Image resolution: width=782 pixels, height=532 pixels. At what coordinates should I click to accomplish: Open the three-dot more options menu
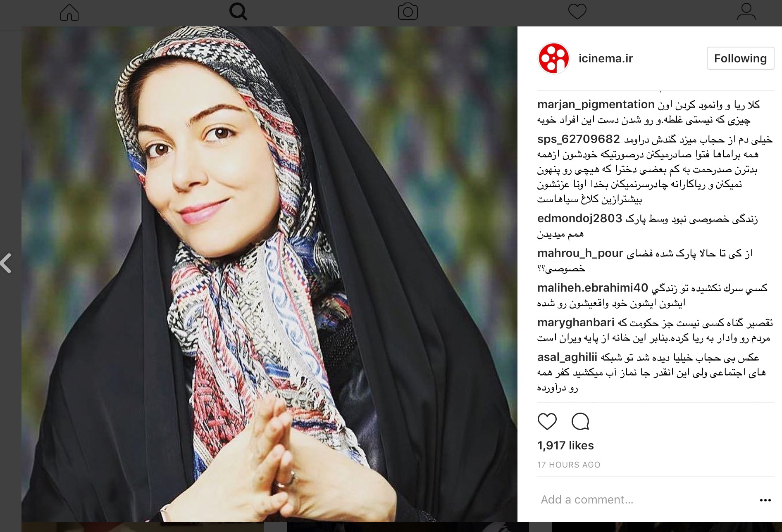[765, 500]
